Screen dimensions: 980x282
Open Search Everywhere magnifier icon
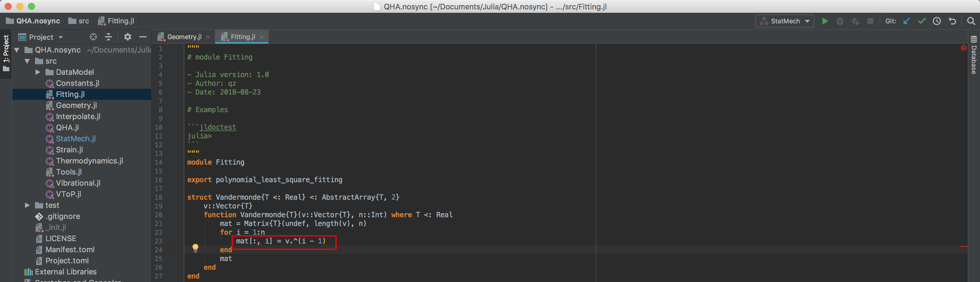pyautogui.click(x=971, y=21)
